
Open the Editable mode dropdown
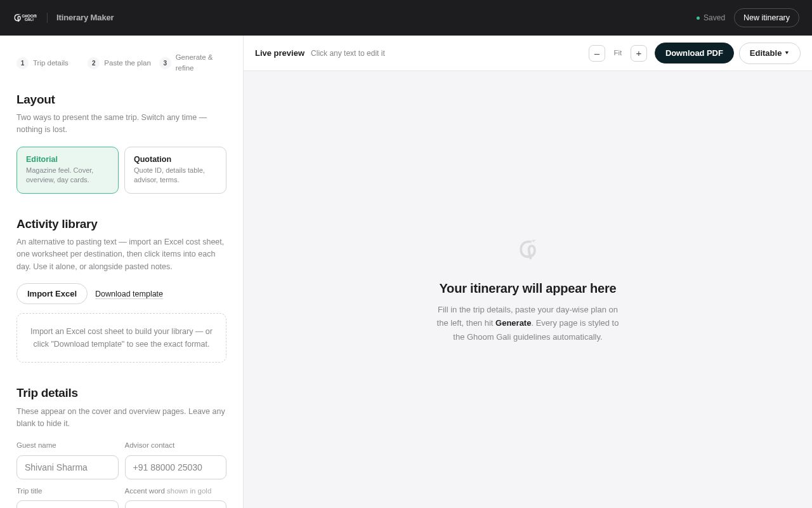tap(769, 53)
